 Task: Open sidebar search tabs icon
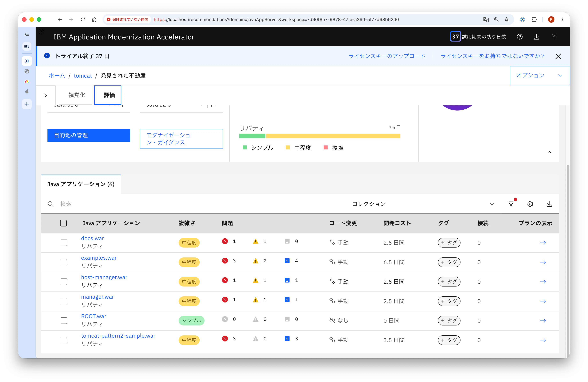click(x=27, y=46)
